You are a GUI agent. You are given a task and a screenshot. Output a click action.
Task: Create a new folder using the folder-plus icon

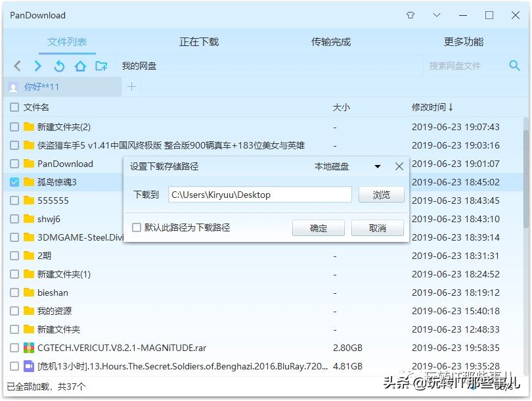(x=100, y=66)
